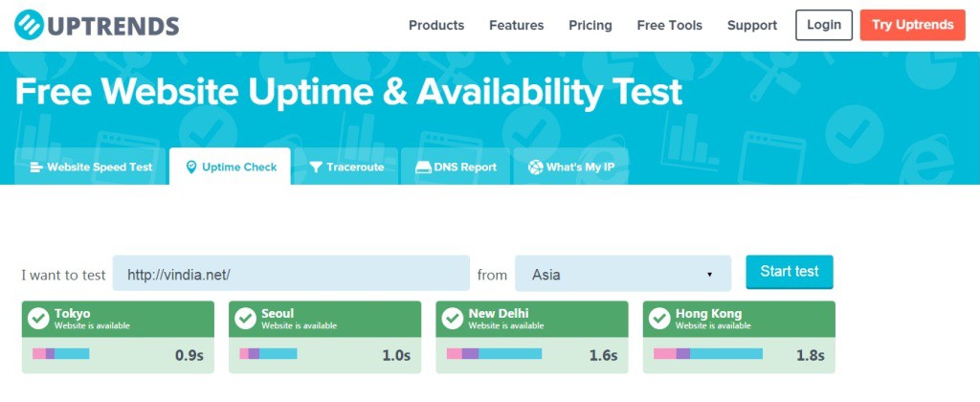The image size is (980, 402).
Task: Open the Free Tools menu
Action: click(669, 25)
